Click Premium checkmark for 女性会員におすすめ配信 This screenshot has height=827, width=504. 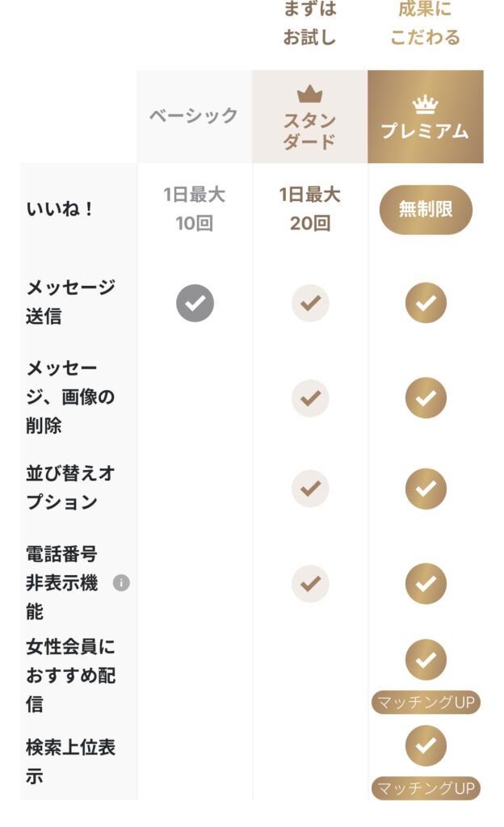pos(426,660)
